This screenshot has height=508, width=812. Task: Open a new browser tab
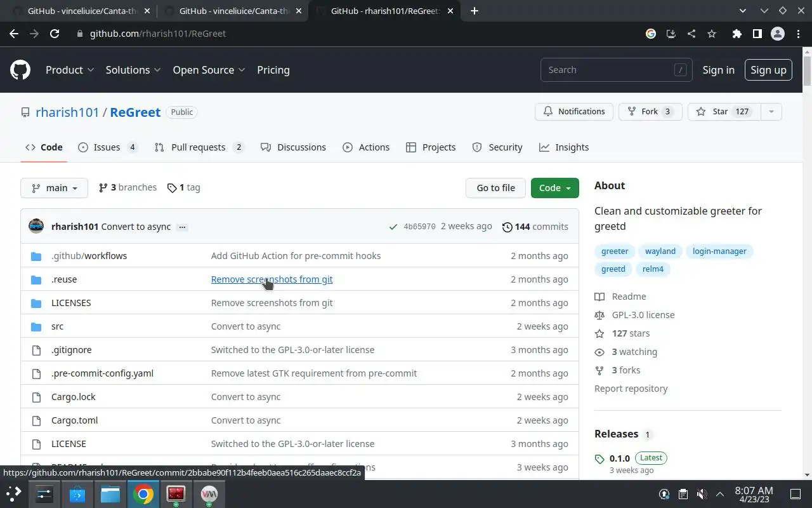[x=475, y=11]
